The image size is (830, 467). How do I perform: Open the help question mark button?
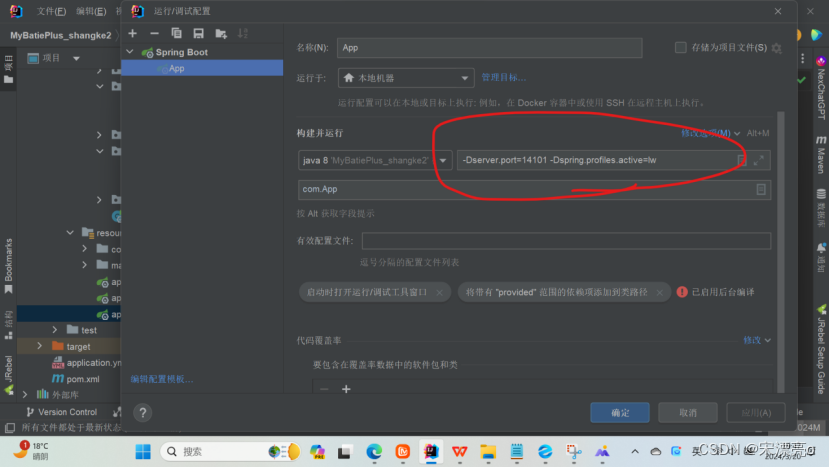(143, 412)
